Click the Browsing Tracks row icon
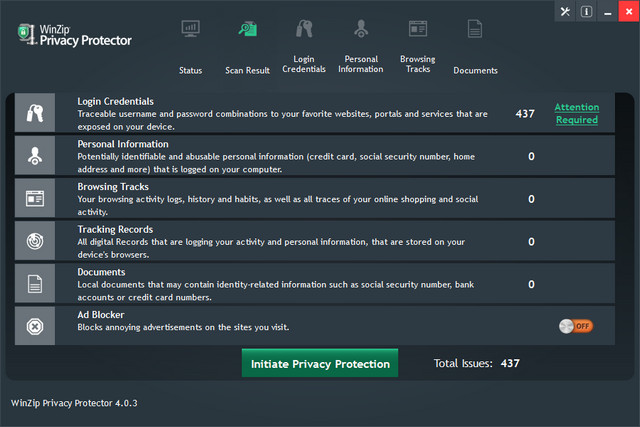This screenshot has height=427, width=640. tap(35, 198)
